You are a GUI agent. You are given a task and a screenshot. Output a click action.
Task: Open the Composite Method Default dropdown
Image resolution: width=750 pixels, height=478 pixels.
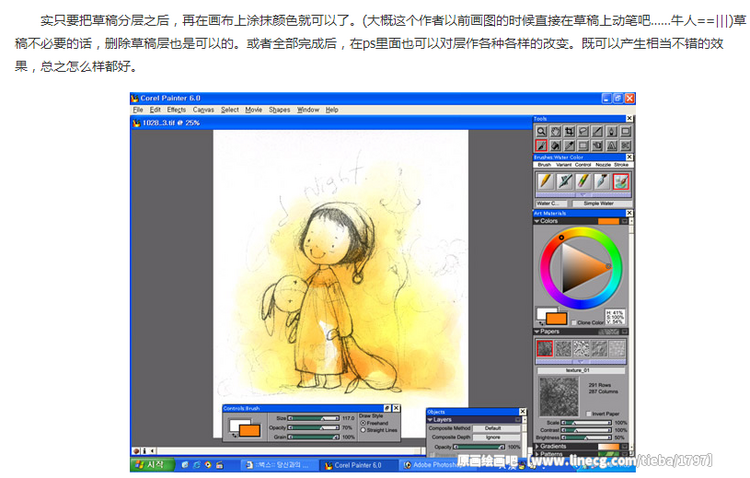coord(496,428)
